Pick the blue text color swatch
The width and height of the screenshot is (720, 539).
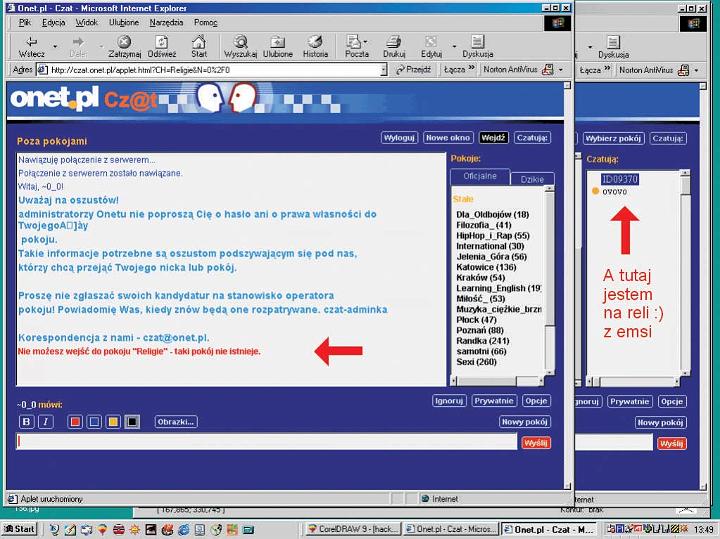pos(94,421)
